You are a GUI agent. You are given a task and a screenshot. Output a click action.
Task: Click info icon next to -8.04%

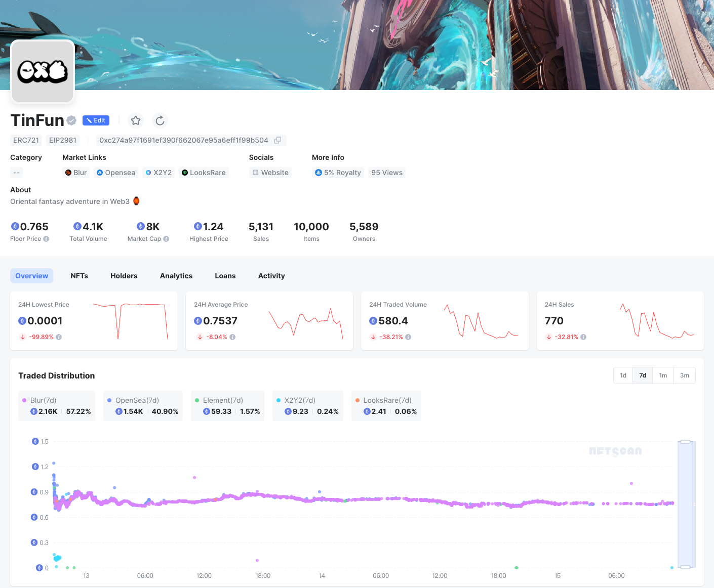click(x=232, y=337)
